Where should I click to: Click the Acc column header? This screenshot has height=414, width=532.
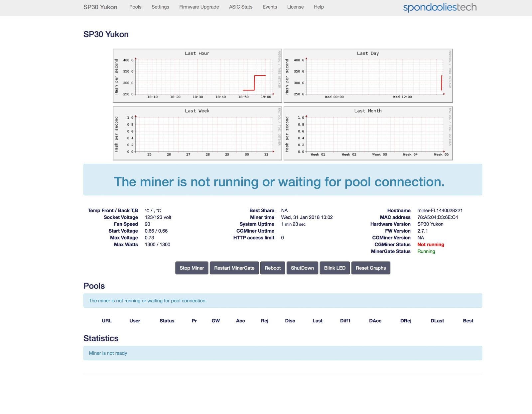pos(240,321)
